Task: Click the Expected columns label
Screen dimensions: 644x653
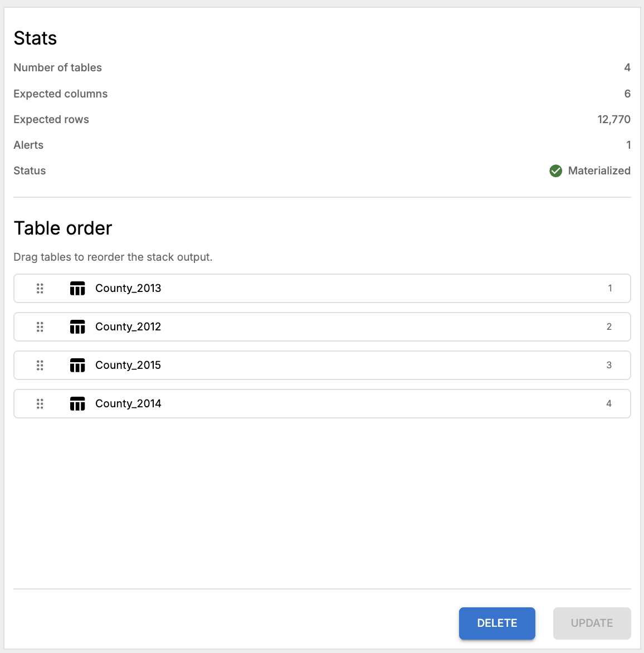Action: (60, 94)
